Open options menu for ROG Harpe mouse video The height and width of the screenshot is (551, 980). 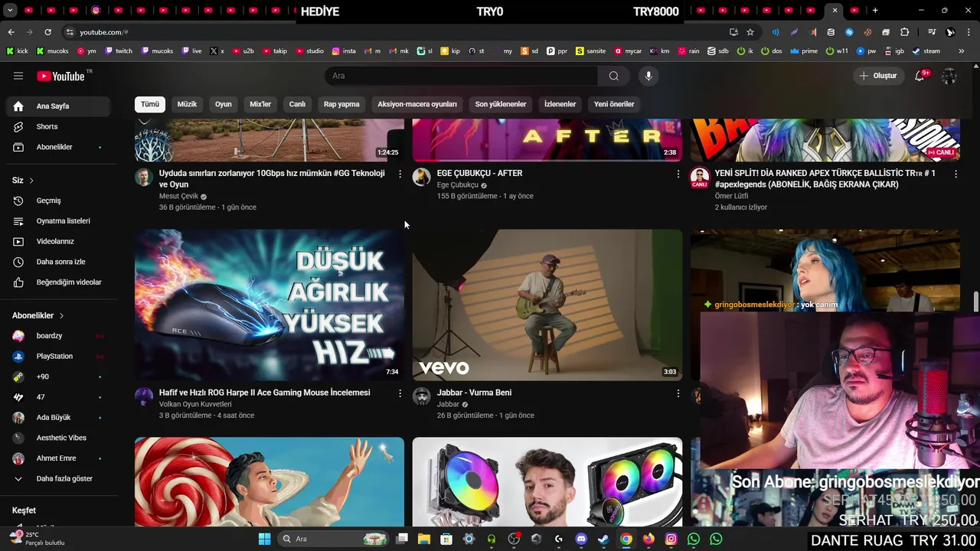click(x=400, y=393)
